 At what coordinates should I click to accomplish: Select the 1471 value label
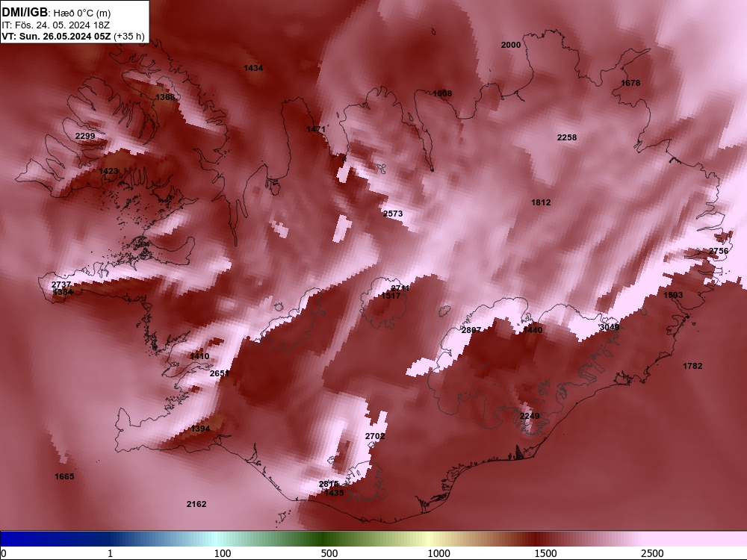tap(316, 129)
